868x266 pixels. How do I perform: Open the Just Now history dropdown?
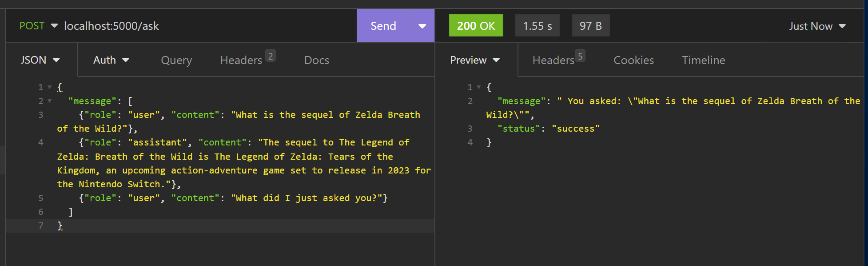(817, 26)
